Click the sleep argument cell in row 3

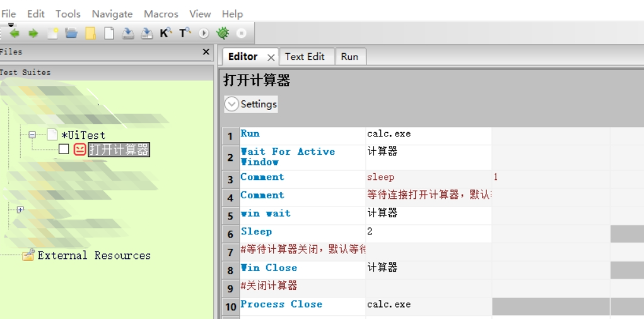pos(429,179)
